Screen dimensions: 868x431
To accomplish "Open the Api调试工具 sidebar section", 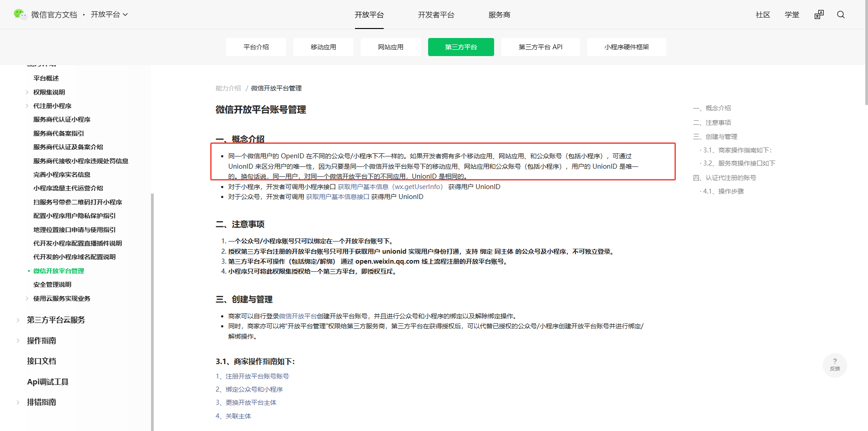I will (x=48, y=382).
